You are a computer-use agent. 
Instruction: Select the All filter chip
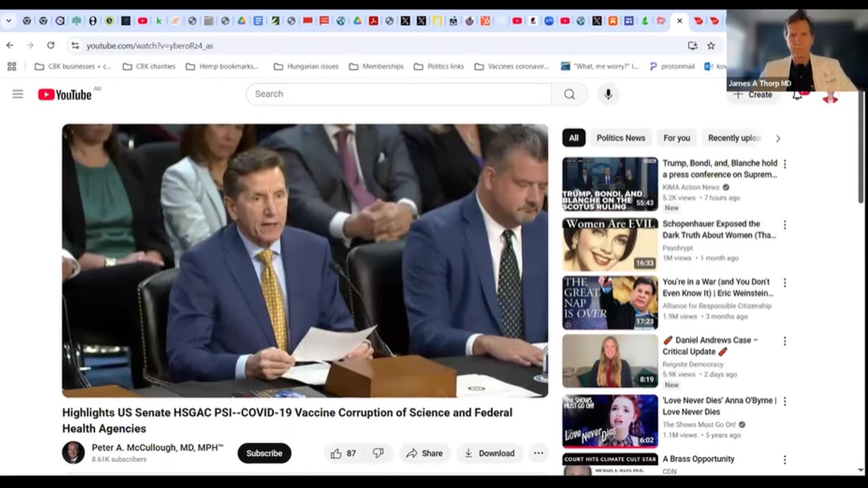[574, 138]
